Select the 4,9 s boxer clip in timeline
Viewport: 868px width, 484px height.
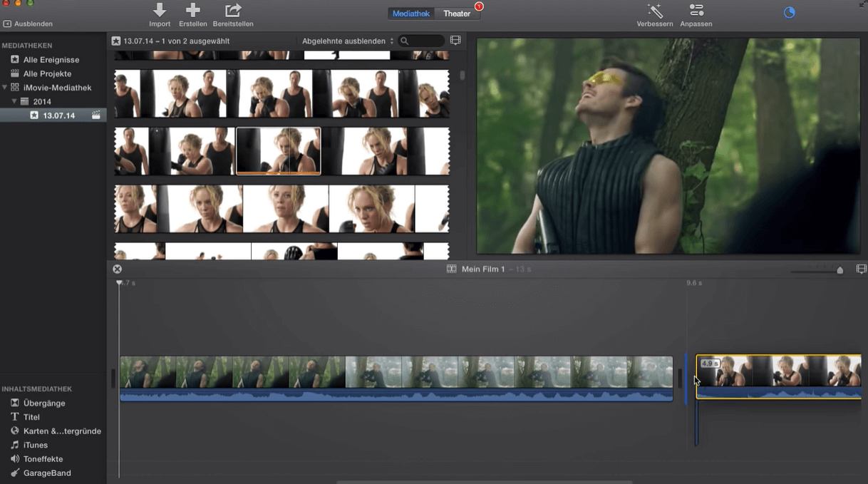[x=779, y=376]
